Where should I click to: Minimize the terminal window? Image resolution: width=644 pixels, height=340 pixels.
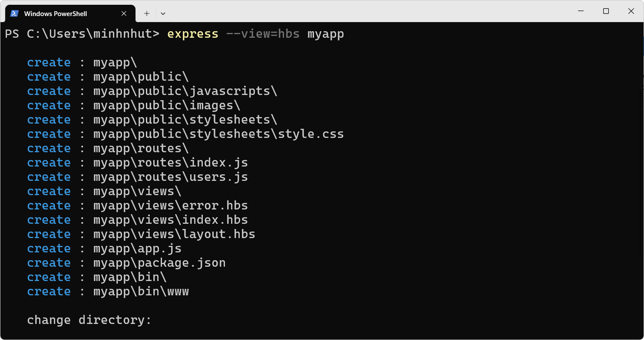(x=580, y=11)
